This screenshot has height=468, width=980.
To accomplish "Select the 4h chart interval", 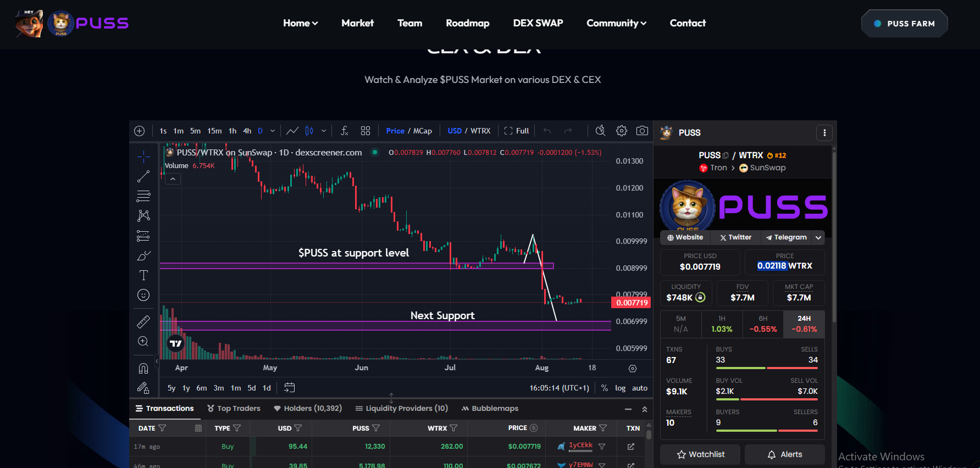I will point(247,131).
